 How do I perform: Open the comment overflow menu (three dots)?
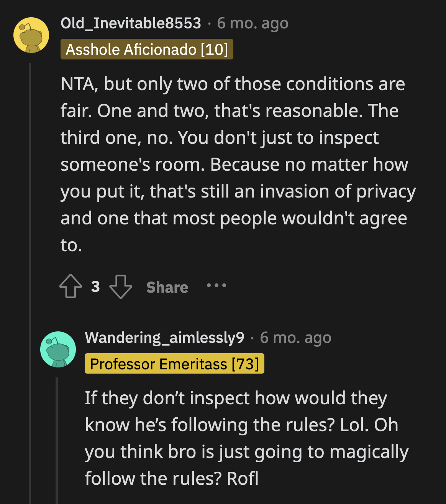point(216,286)
